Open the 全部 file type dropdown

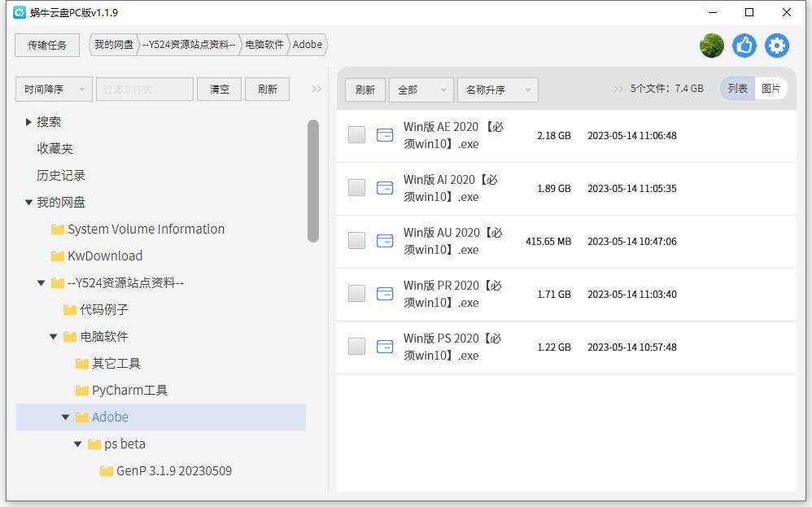point(421,90)
